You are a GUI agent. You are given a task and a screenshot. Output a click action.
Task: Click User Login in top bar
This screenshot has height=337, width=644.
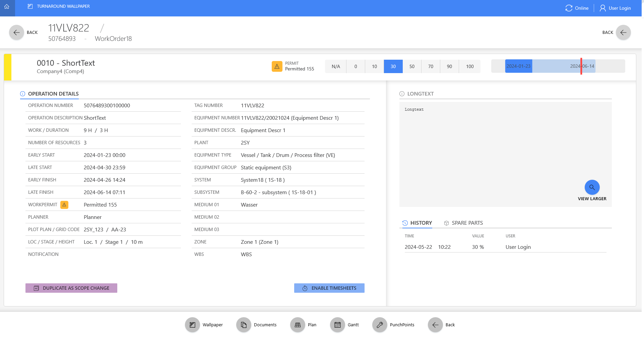(x=615, y=8)
